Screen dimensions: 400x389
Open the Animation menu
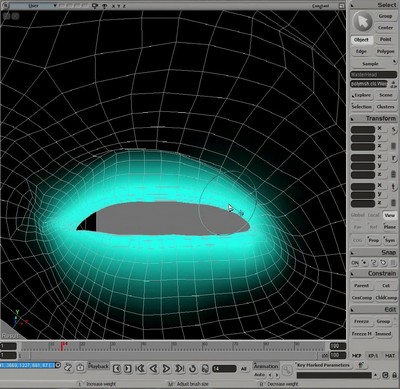tap(266, 366)
